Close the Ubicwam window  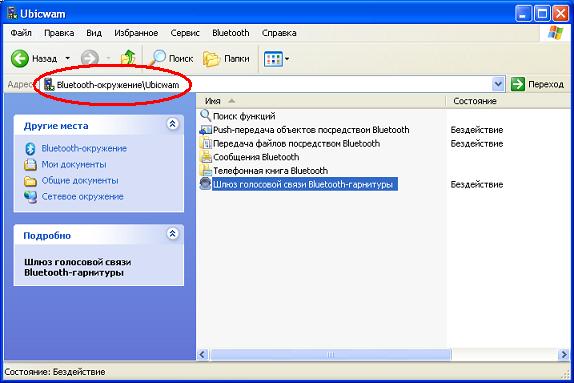tap(560, 14)
